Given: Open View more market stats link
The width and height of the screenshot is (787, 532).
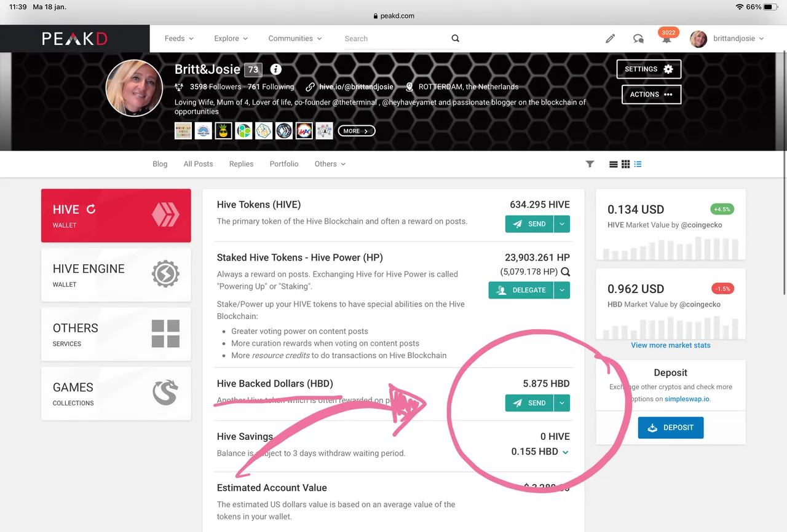Looking at the screenshot, I should [671, 345].
